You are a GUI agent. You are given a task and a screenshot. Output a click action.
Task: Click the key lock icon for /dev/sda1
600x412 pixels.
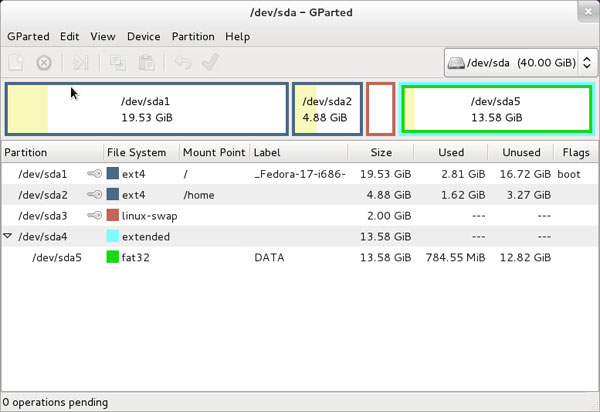(94, 174)
